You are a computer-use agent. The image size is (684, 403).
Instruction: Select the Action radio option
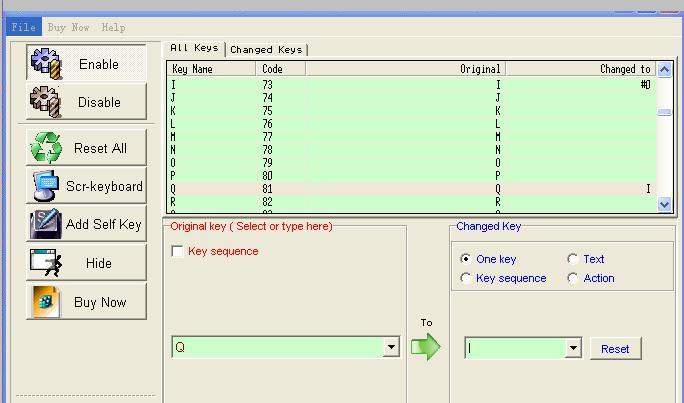pos(573,278)
